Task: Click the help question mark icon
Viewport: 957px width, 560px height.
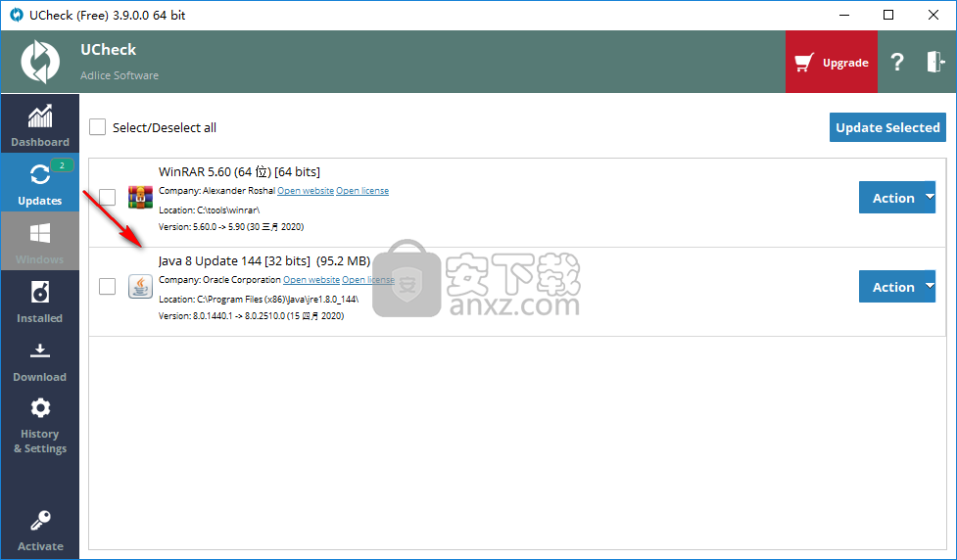Action: (x=896, y=63)
